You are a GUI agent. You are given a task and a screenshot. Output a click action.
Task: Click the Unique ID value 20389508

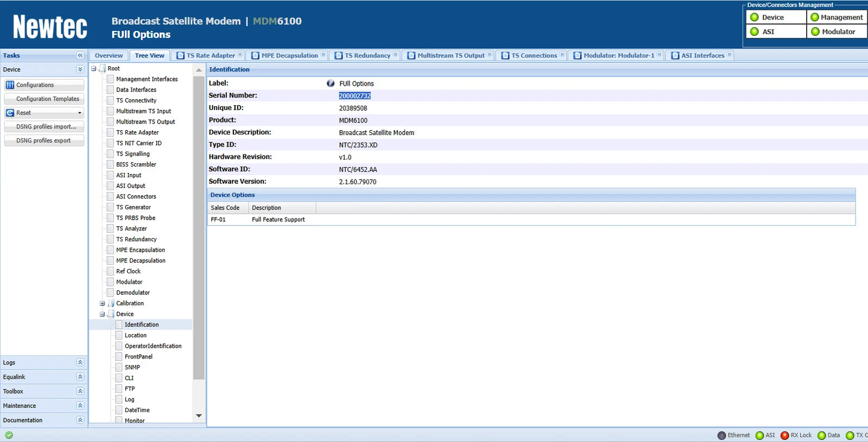tap(353, 108)
